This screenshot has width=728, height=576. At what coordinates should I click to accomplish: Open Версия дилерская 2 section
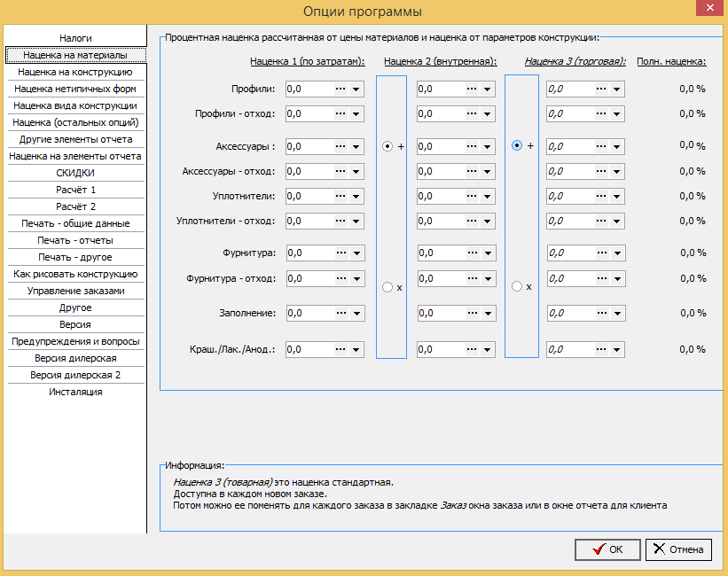coord(75,375)
